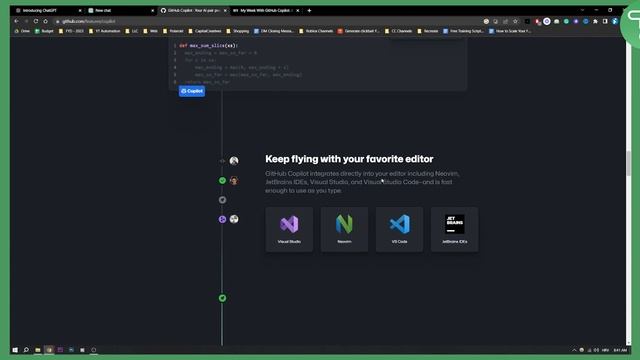640x360 pixels.
Task: Open the VS Code editor card
Action: [399, 229]
